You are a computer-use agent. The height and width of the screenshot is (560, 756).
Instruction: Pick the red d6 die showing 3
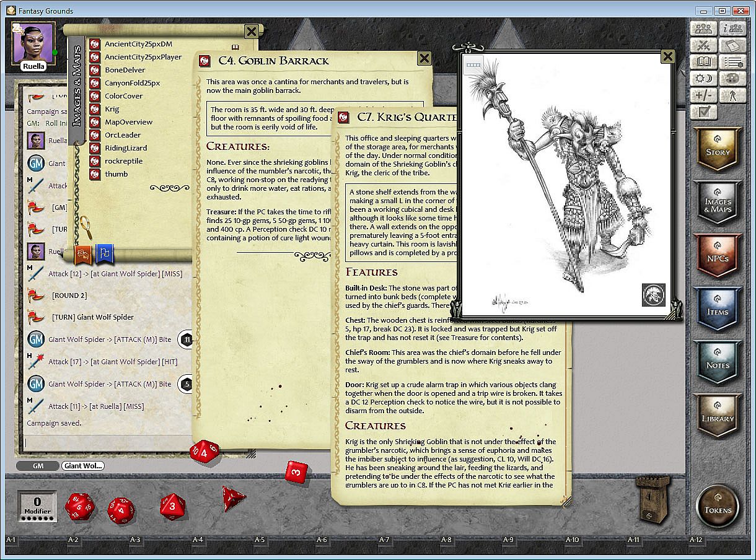point(297,472)
